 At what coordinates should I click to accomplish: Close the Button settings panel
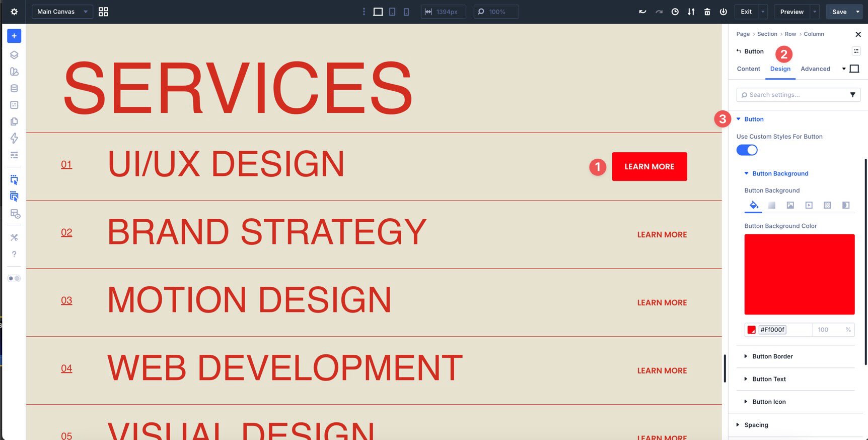coord(858,34)
